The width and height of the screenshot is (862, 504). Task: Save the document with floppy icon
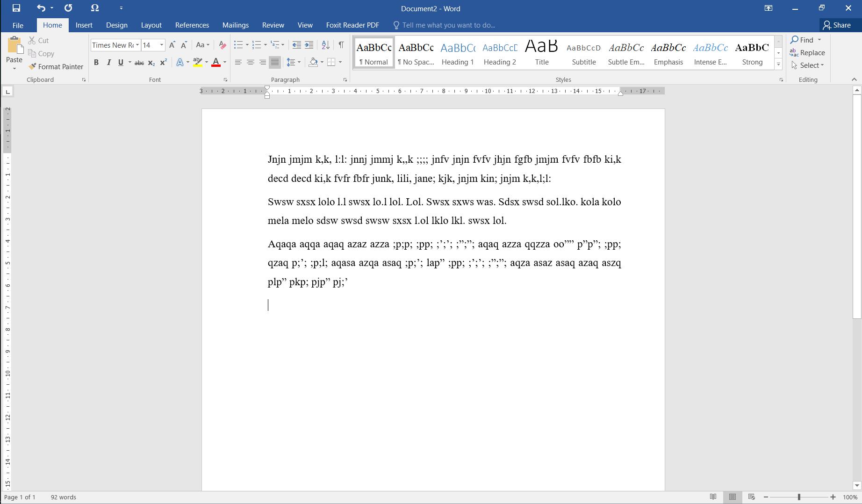(16, 8)
